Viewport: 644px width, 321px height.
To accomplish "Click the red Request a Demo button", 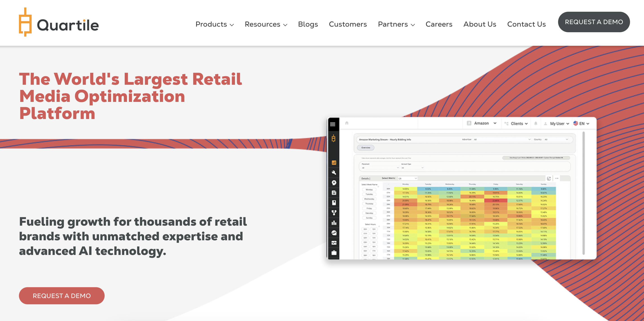I will point(62,296).
